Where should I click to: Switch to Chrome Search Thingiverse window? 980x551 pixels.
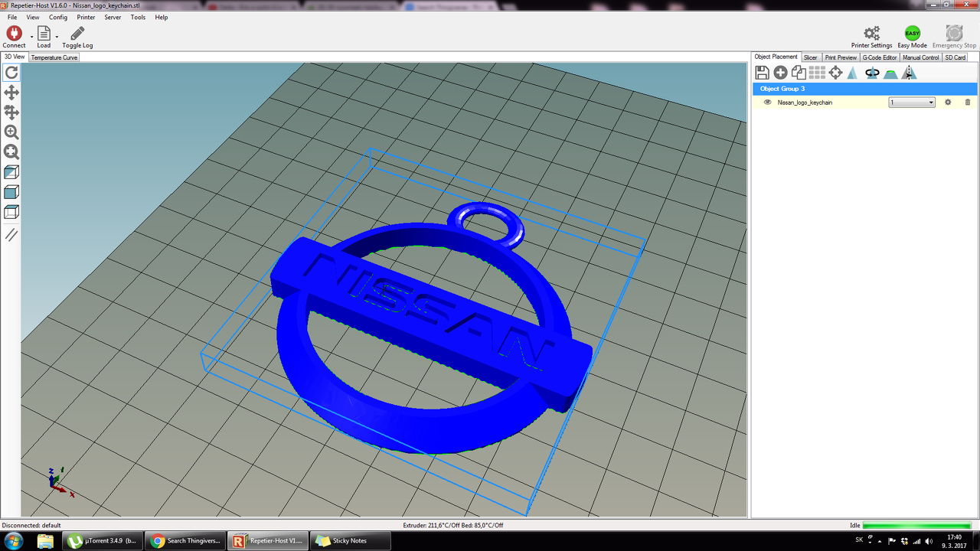click(x=185, y=541)
